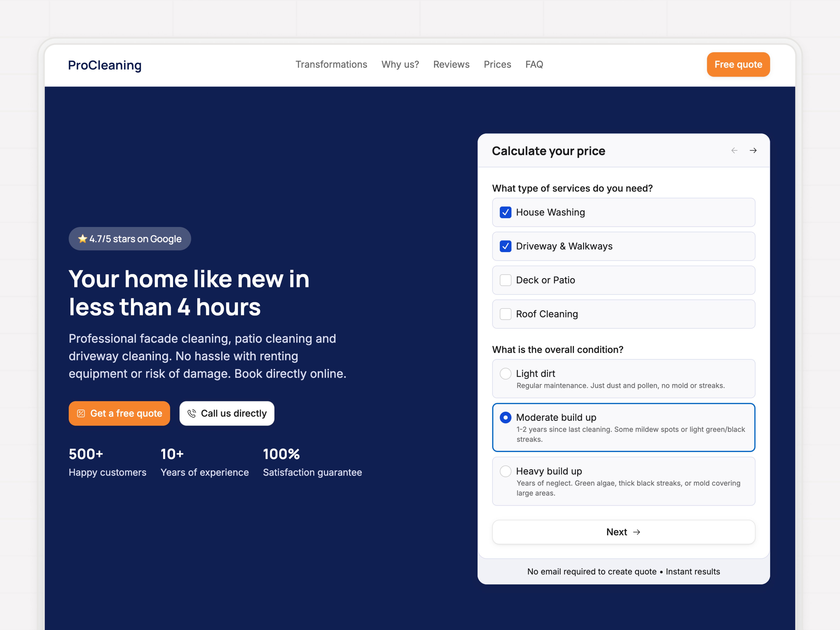The height and width of the screenshot is (630, 840).
Task: Click 'What is the overall condition?' label
Action: tap(557, 350)
